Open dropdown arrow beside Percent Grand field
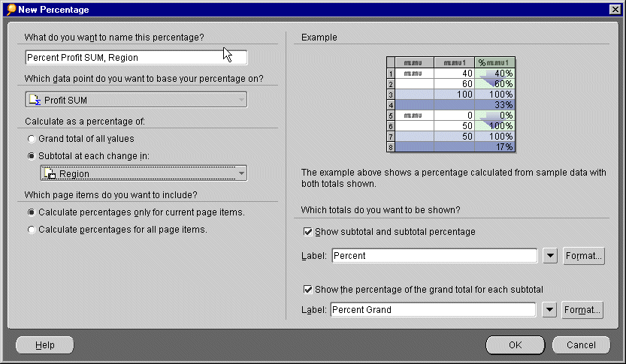Viewport: 626px width, 364px height. point(550,309)
